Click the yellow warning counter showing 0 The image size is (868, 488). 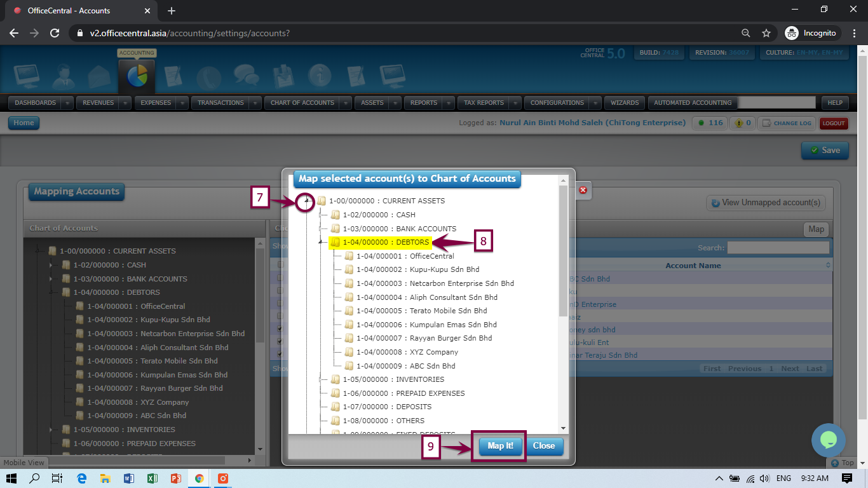pyautogui.click(x=742, y=123)
